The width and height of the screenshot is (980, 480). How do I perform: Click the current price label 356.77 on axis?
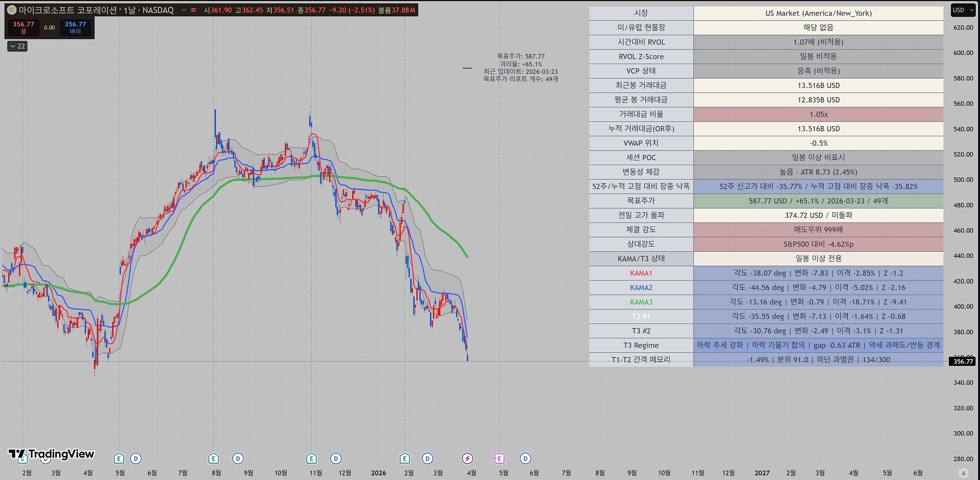(x=962, y=362)
